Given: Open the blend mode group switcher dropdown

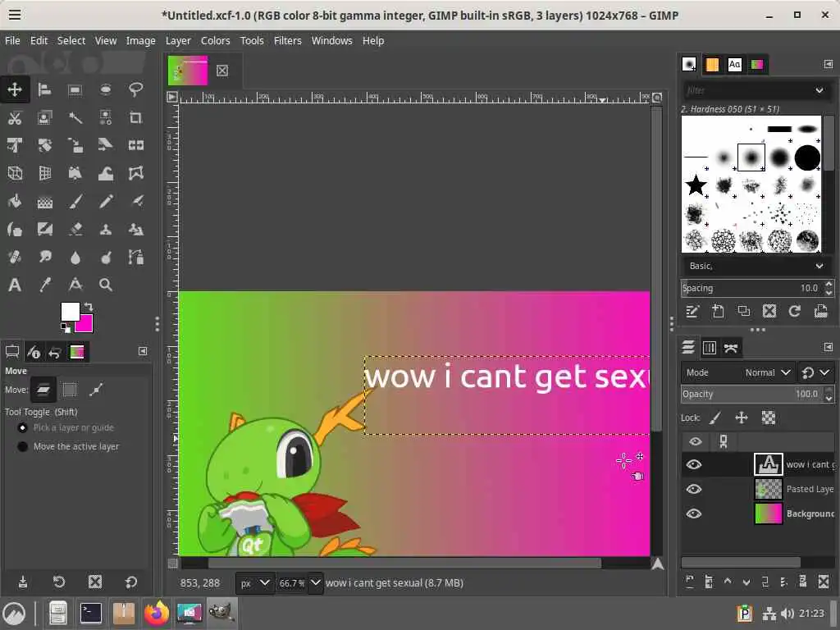Looking at the screenshot, I should (815, 372).
